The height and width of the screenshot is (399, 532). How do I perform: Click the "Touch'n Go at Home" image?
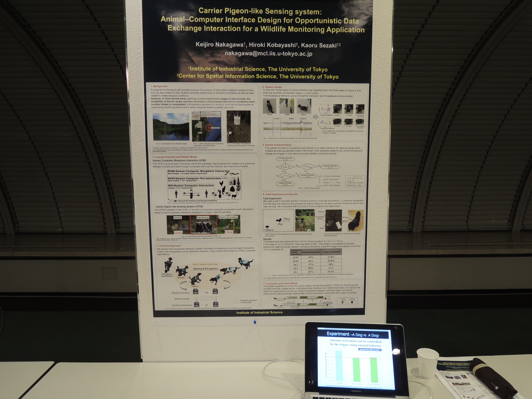click(229, 224)
